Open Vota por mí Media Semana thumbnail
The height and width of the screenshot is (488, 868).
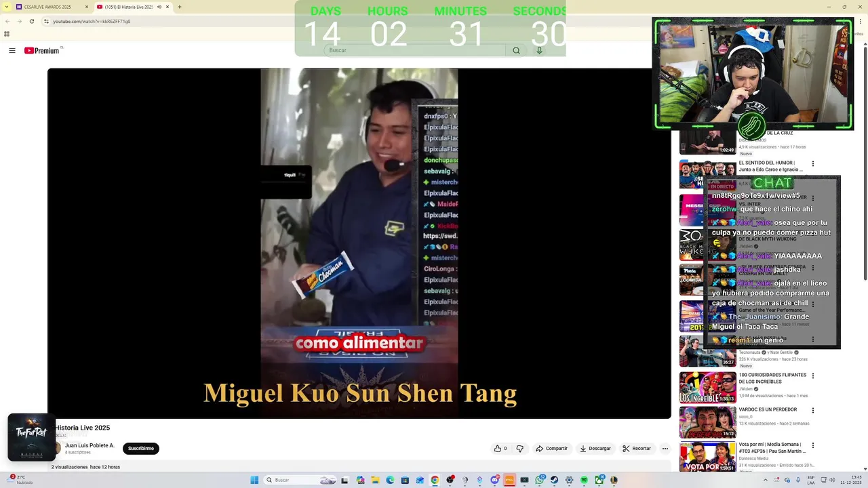point(707,457)
